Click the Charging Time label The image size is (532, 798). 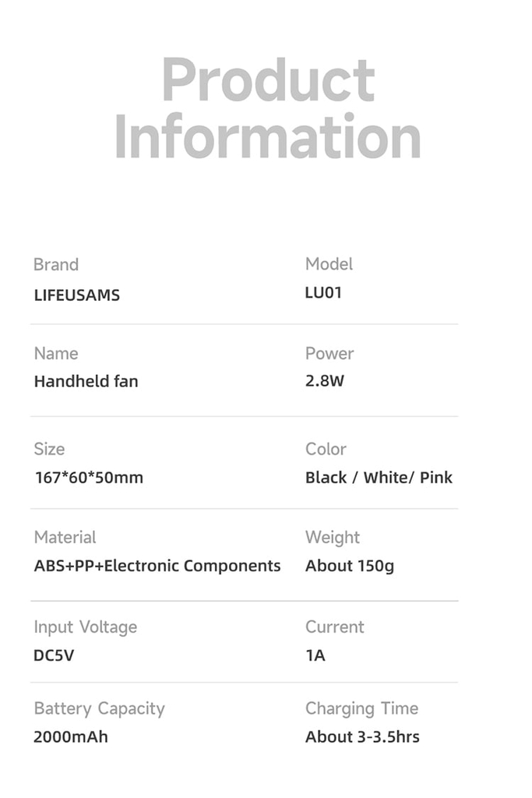point(361,708)
